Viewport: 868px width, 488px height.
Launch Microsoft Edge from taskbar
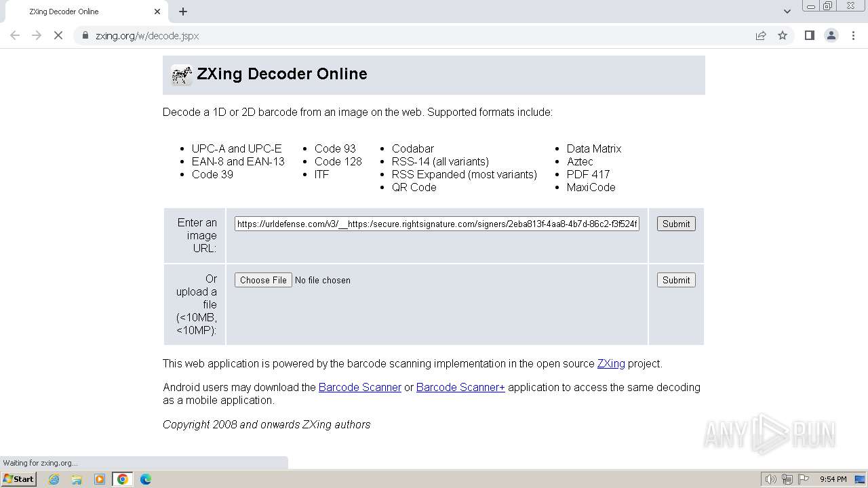146,479
